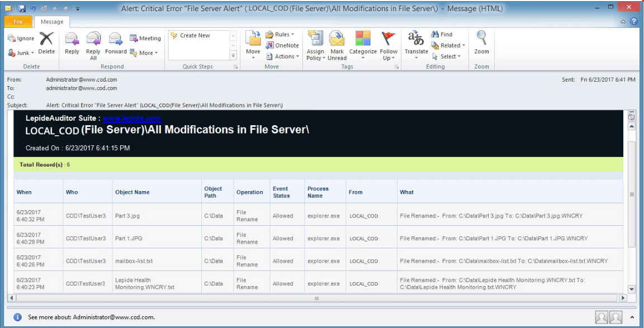Open the File tab
This screenshot has width=644, height=328.
[18, 22]
